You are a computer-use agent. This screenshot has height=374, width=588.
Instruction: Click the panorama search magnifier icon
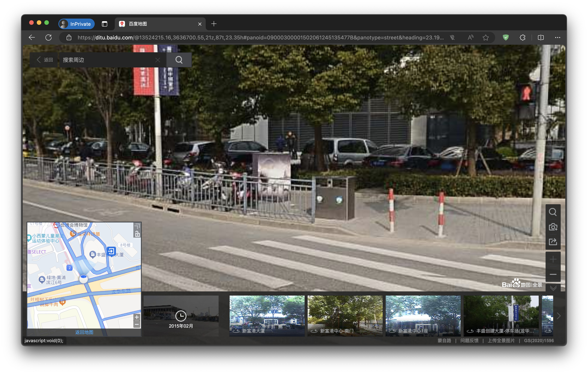tap(553, 212)
